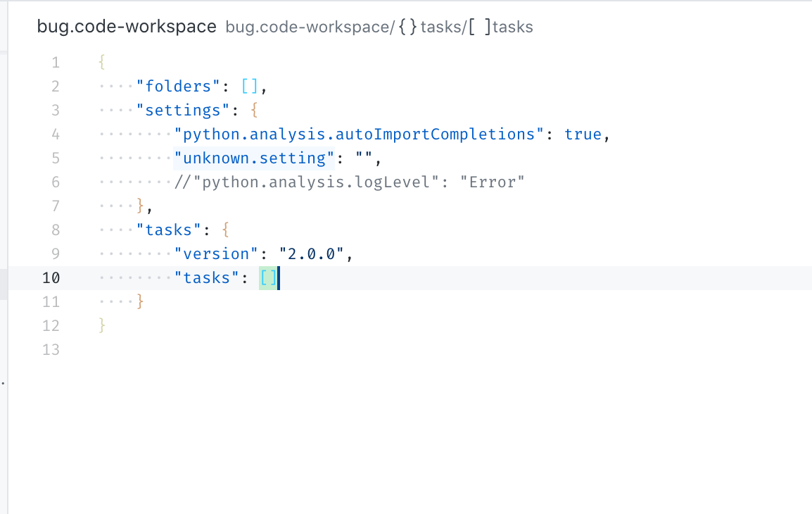Click the closing brace on line 12
Screen dimensions: 812x514
click(x=102, y=325)
